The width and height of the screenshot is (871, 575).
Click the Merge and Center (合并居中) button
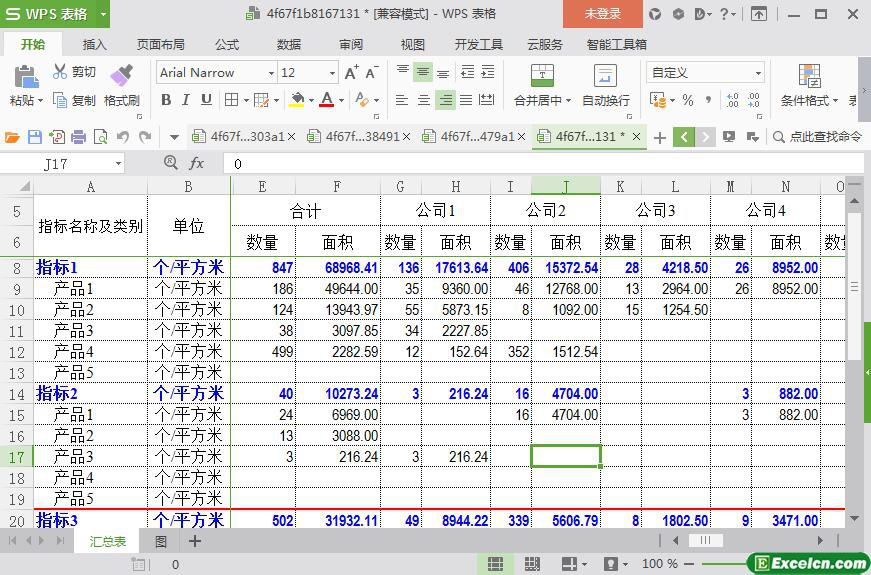click(x=541, y=77)
